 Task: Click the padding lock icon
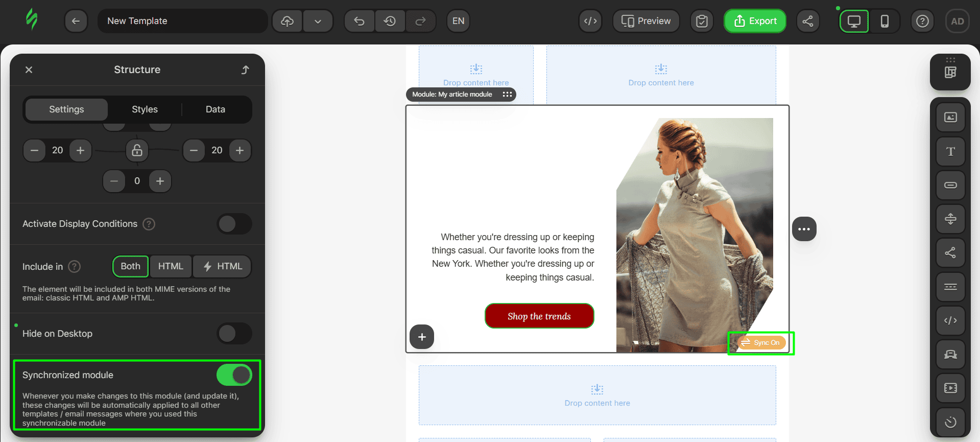pos(137,150)
